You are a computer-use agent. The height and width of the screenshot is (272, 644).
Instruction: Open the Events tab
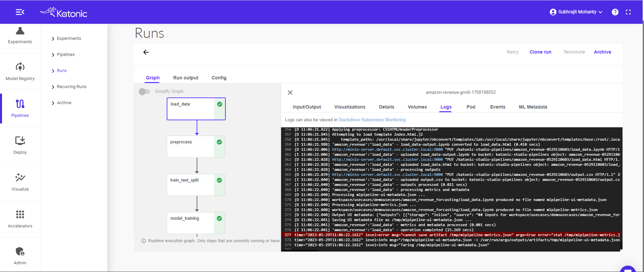[498, 107]
